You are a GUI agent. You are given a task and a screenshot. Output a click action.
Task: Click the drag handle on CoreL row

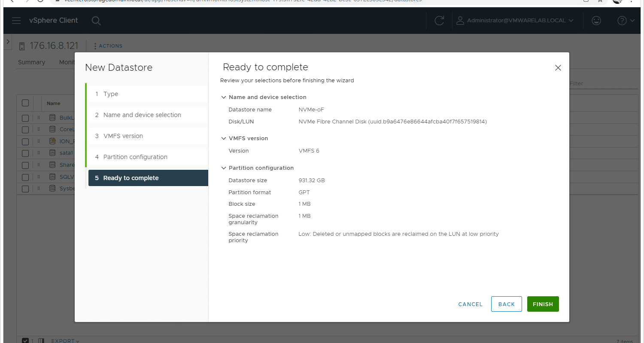click(x=38, y=129)
